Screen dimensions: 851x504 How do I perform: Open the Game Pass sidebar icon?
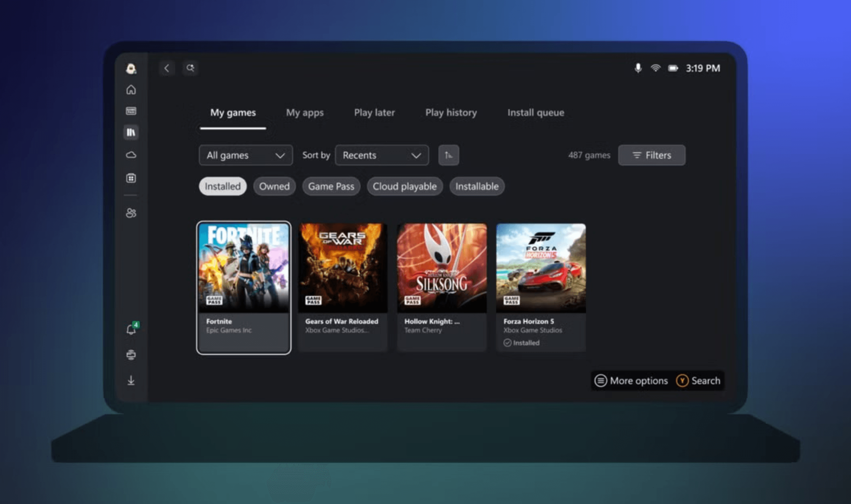pos(131,111)
